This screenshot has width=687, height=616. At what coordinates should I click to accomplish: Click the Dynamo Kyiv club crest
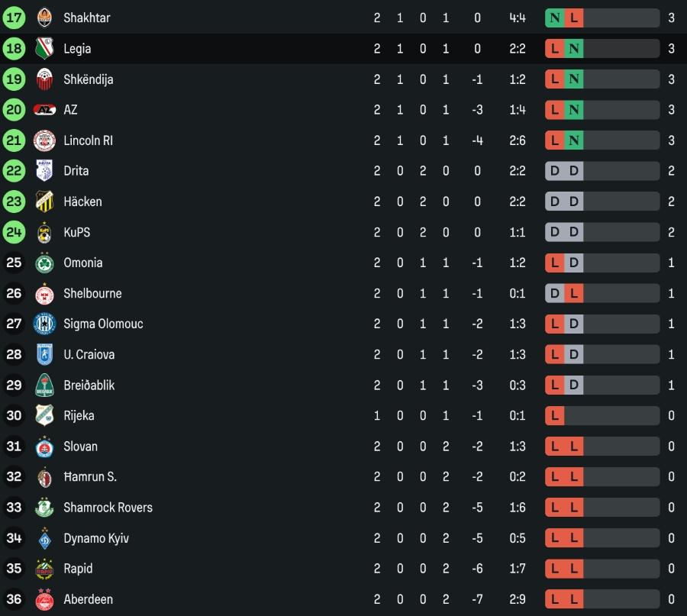(x=44, y=538)
